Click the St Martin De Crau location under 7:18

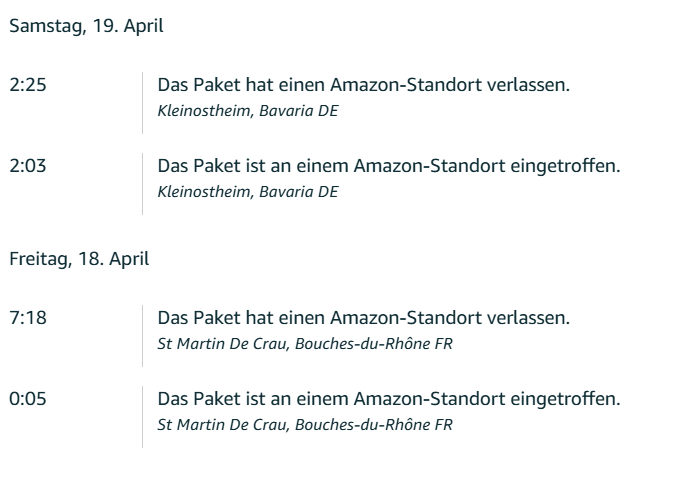305,344
